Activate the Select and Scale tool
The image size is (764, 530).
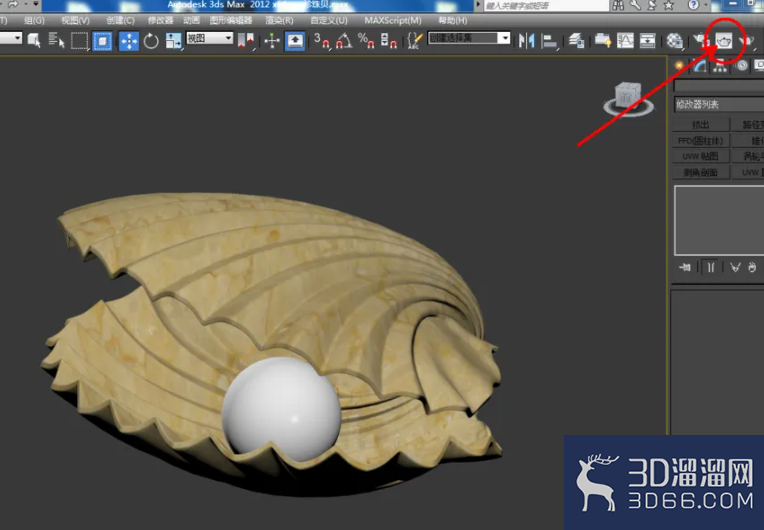tap(173, 41)
